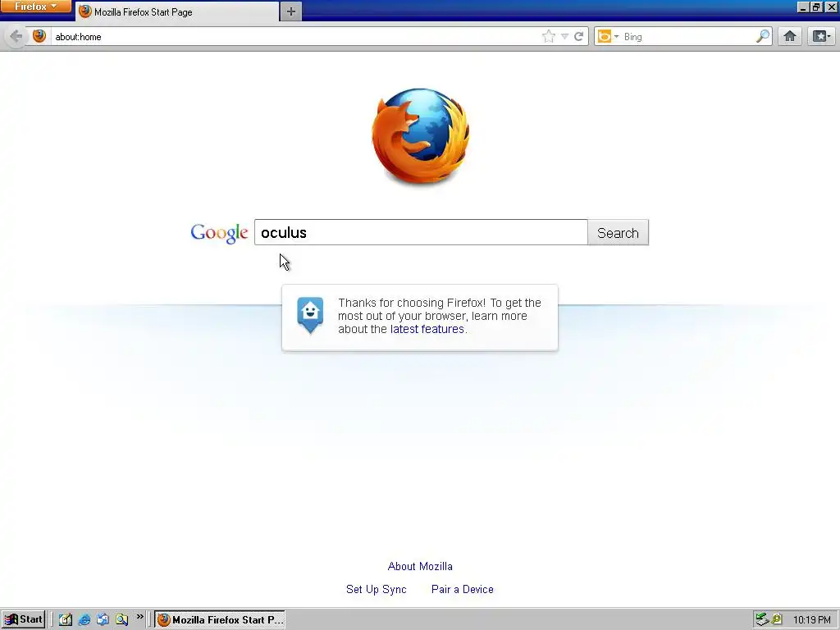Open the Pair a Device link
This screenshot has width=840, height=630.
(x=463, y=589)
